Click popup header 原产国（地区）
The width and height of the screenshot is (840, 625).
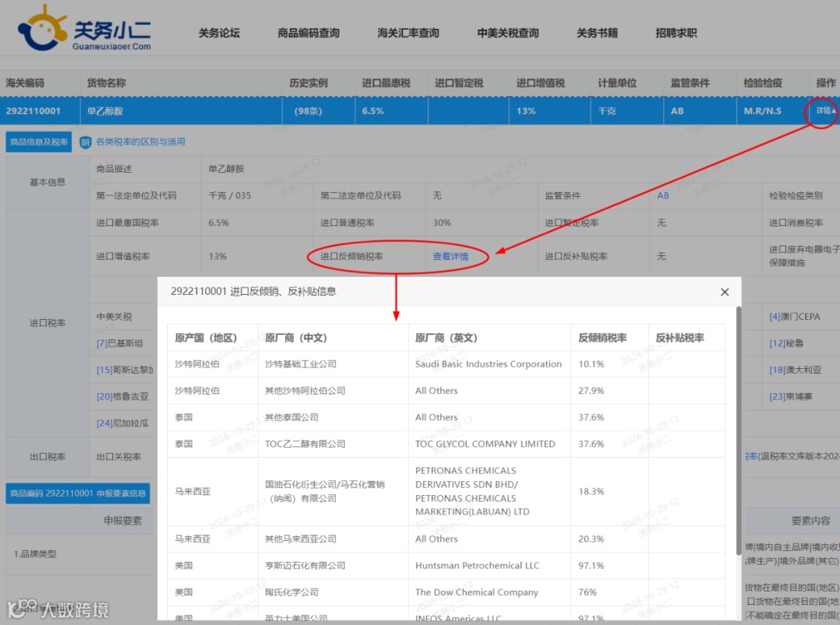pos(205,339)
